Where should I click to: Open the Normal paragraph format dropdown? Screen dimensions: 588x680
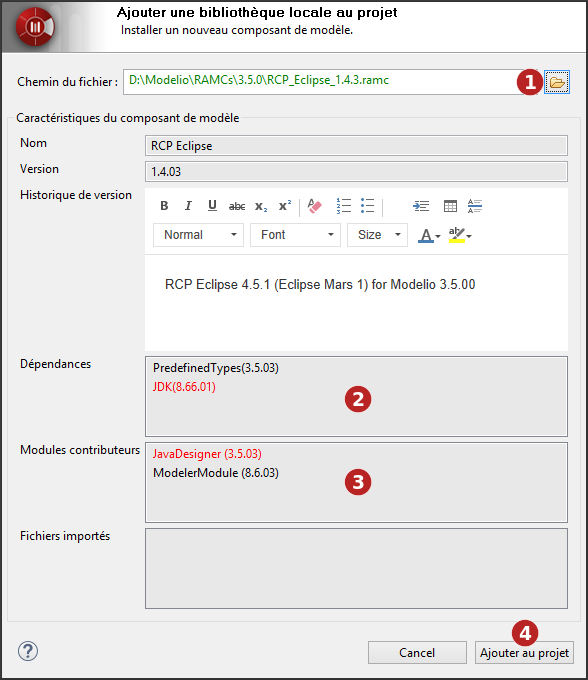coord(198,235)
